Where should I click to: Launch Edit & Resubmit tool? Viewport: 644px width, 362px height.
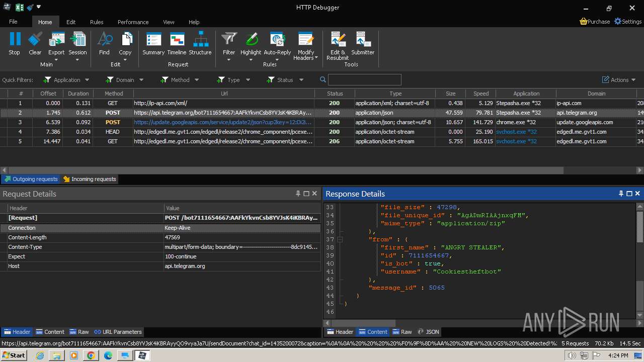338,46
